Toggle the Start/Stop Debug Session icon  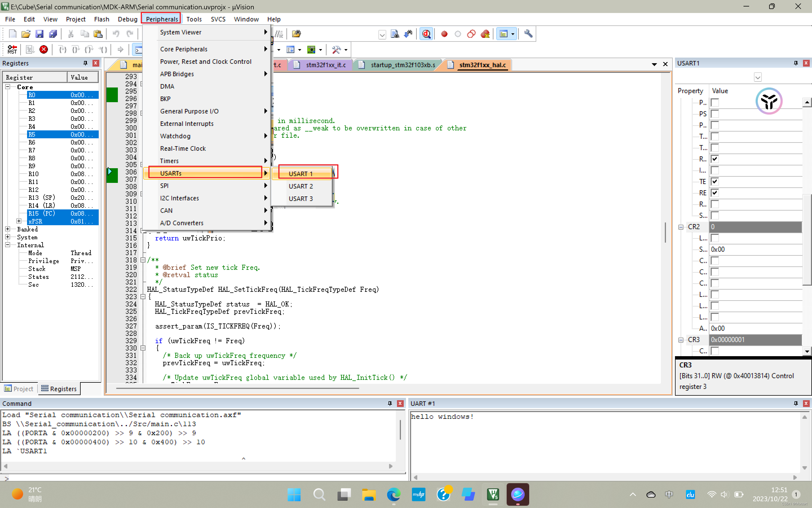coord(426,34)
